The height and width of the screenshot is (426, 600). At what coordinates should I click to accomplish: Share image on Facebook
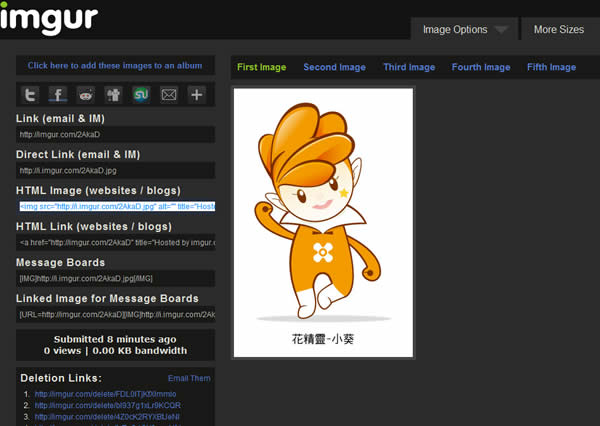click(x=58, y=95)
